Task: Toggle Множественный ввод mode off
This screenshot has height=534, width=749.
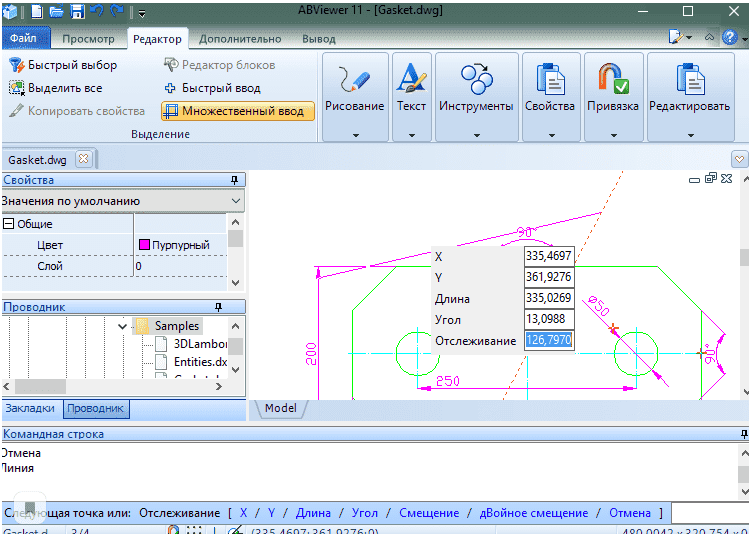Action: point(237,110)
